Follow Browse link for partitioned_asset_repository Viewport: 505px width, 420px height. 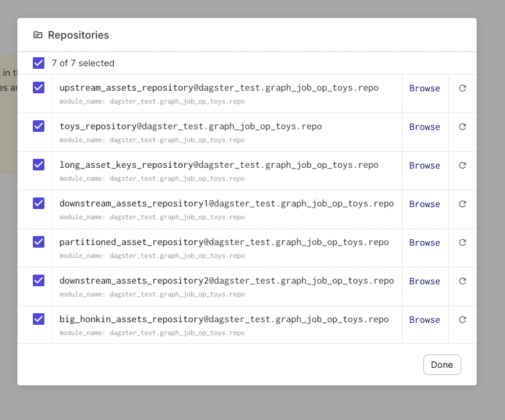(425, 242)
